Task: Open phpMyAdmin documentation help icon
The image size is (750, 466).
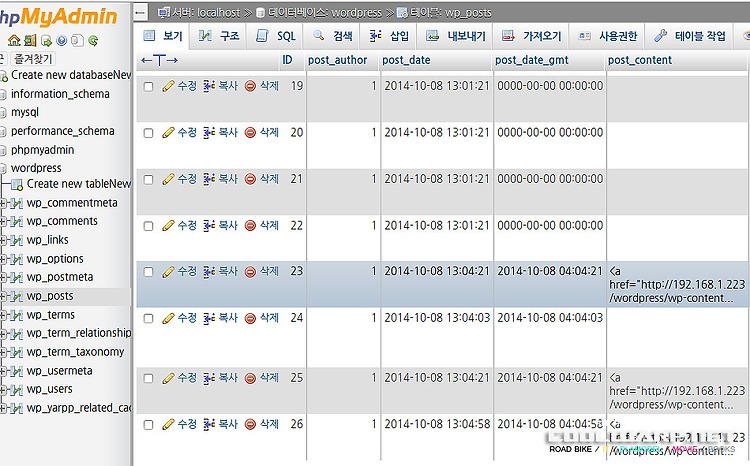Action: pyautogui.click(x=62, y=41)
